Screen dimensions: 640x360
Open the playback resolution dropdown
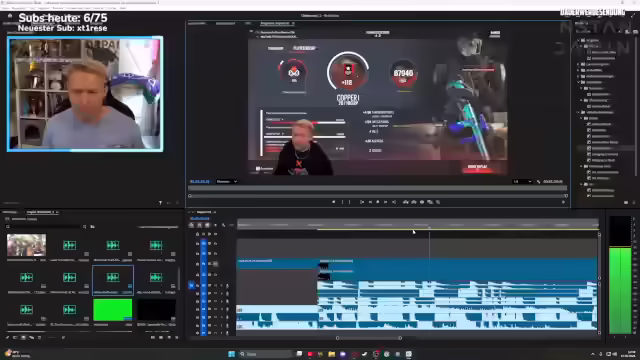pos(522,182)
